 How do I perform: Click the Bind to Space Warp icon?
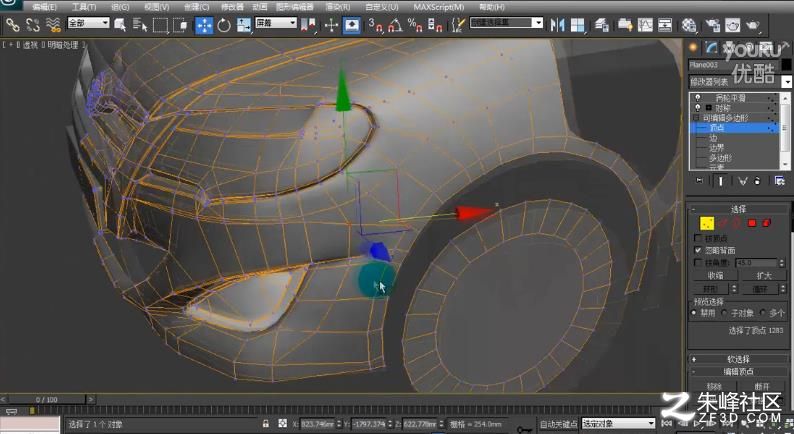53,25
